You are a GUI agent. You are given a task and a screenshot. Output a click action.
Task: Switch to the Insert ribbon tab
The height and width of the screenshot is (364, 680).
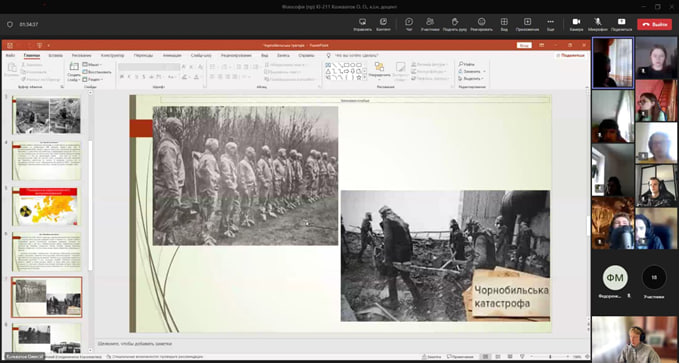[x=56, y=56]
